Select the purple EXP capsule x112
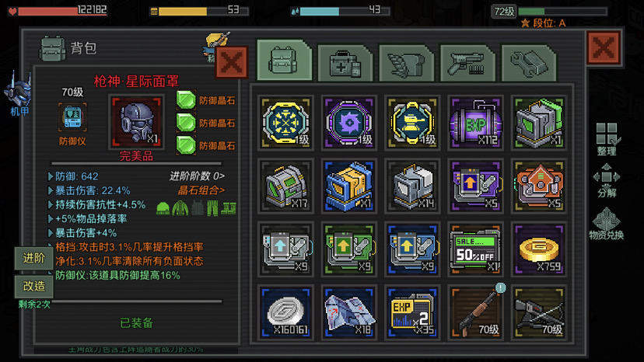Screen dimensions: 644x362 (475, 123)
